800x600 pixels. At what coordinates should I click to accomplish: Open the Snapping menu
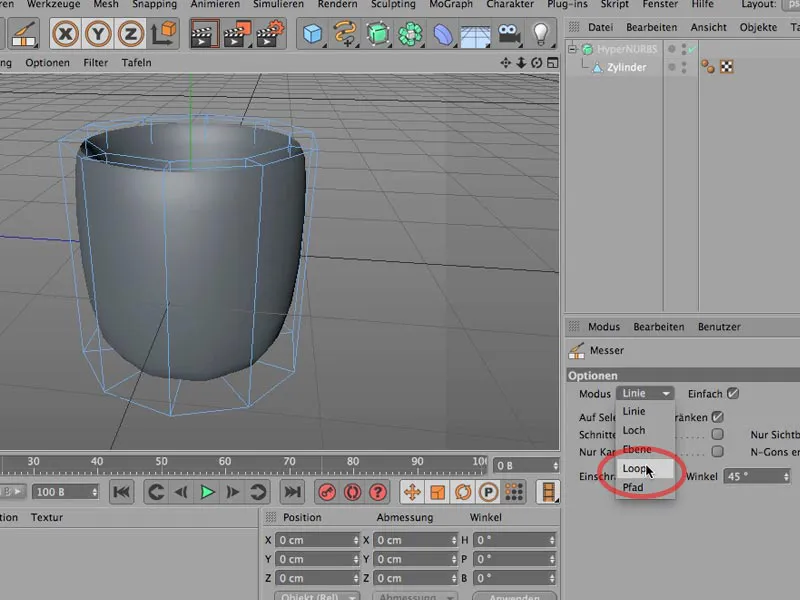[x=155, y=4]
